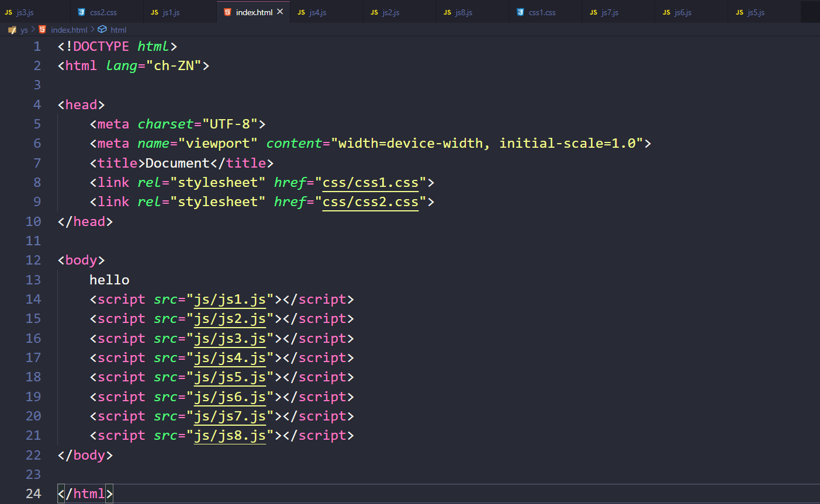Follow the js/js8.js link
The image size is (820, 504).
pyautogui.click(x=230, y=436)
